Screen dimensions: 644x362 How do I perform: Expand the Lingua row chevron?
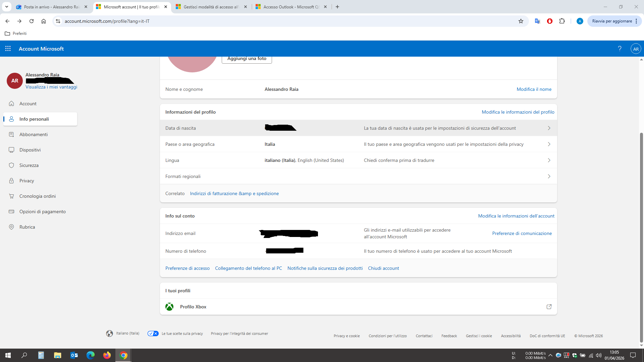[549, 160]
